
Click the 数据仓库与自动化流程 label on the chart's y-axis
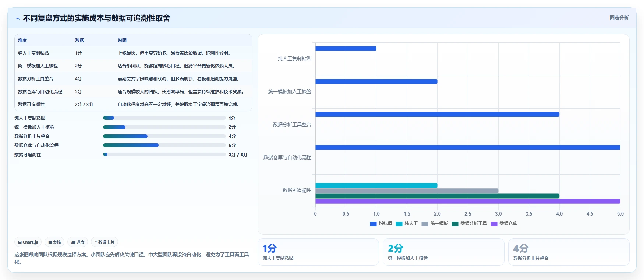[x=287, y=157]
